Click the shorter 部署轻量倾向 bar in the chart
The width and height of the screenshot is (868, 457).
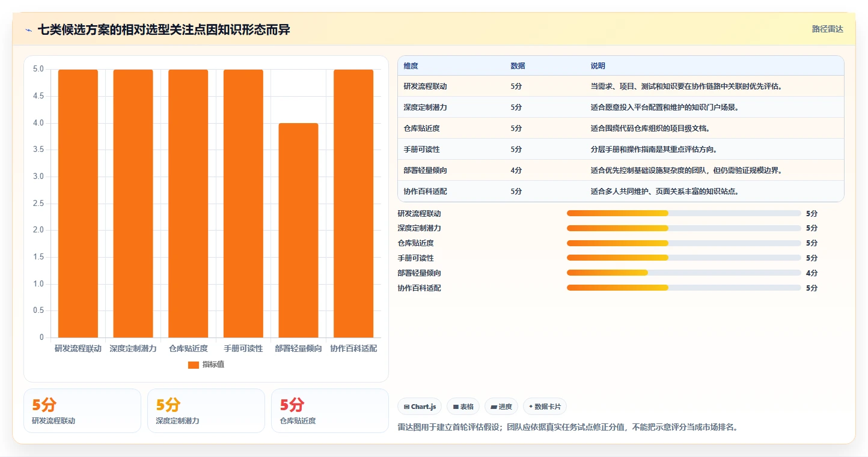point(298,231)
